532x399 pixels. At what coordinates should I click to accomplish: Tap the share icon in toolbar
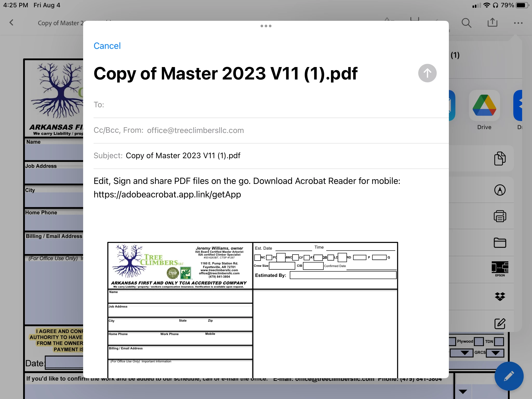click(x=492, y=22)
